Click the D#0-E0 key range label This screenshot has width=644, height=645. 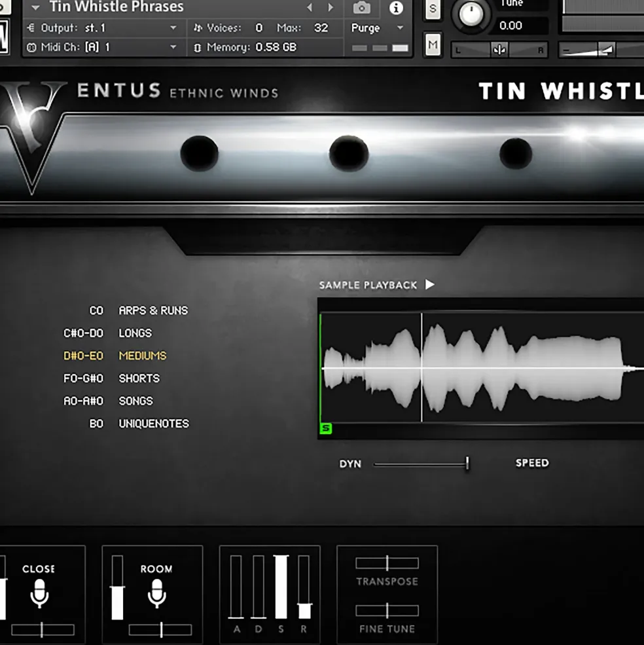click(x=83, y=356)
